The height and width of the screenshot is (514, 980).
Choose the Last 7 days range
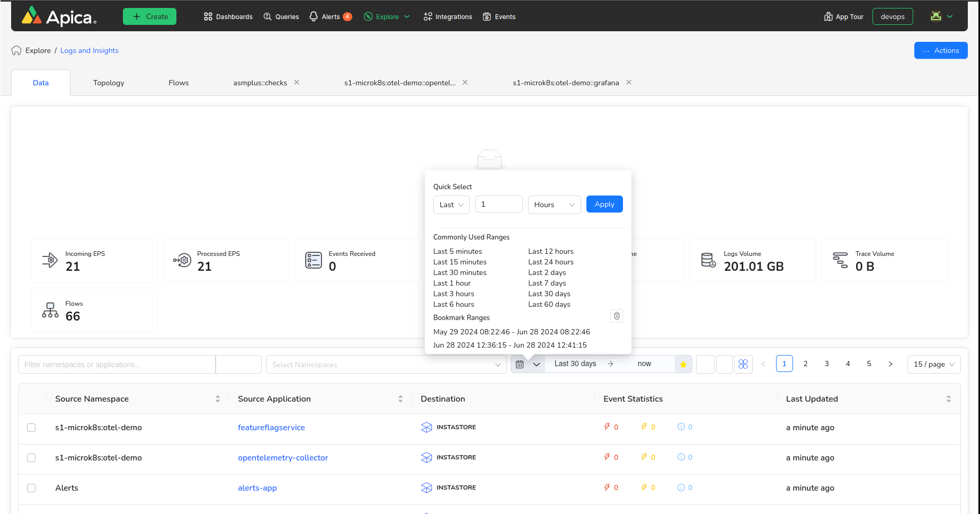[547, 283]
